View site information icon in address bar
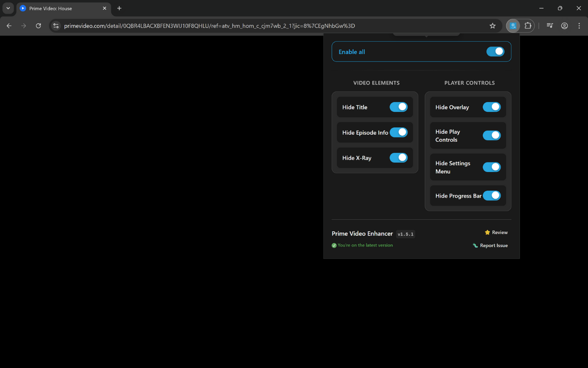This screenshot has height=368, width=588. coord(56,26)
